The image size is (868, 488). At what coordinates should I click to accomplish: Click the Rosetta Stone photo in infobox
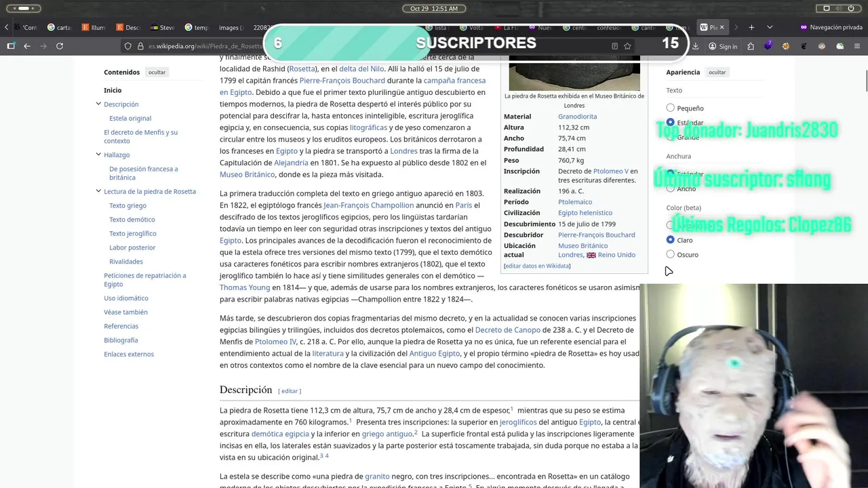pos(574,73)
